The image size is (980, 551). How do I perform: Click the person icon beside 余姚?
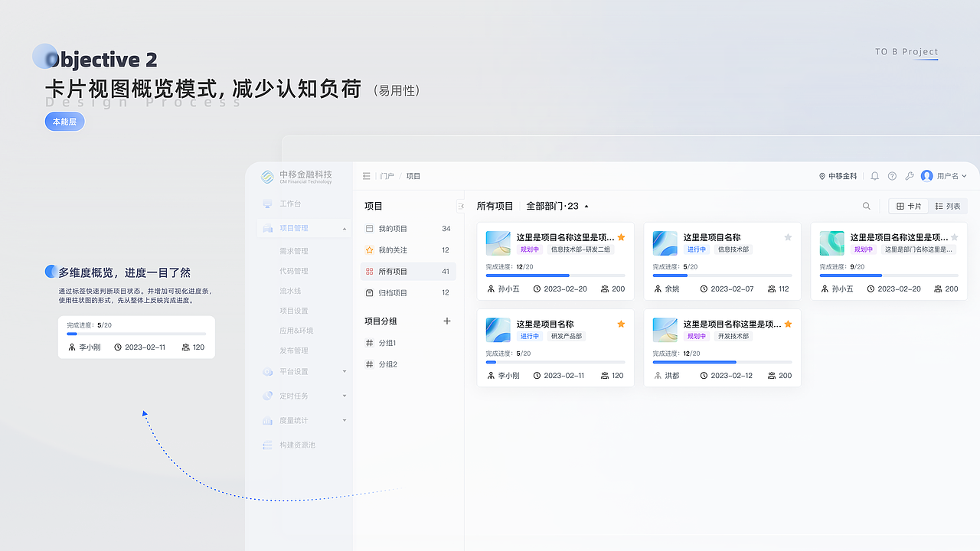658,289
